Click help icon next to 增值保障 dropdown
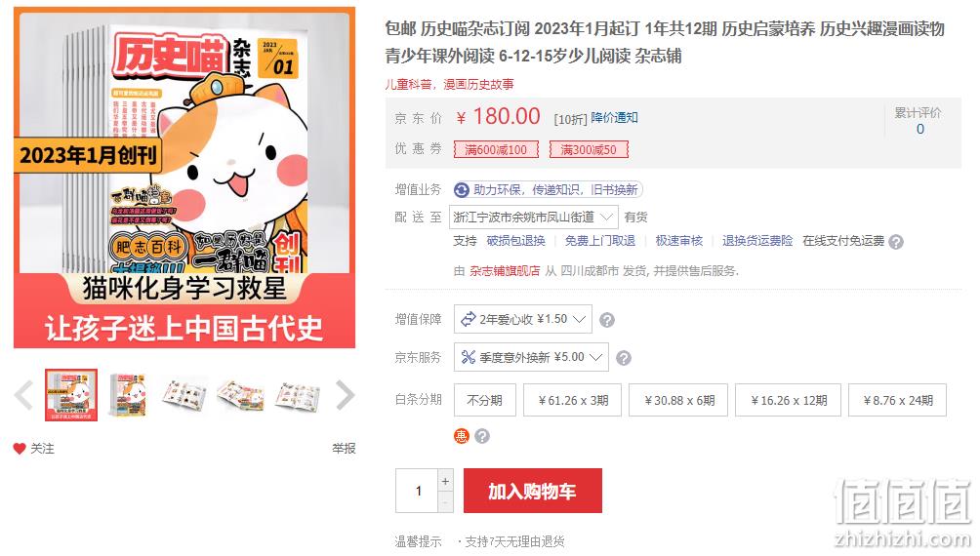 pyautogui.click(x=607, y=321)
